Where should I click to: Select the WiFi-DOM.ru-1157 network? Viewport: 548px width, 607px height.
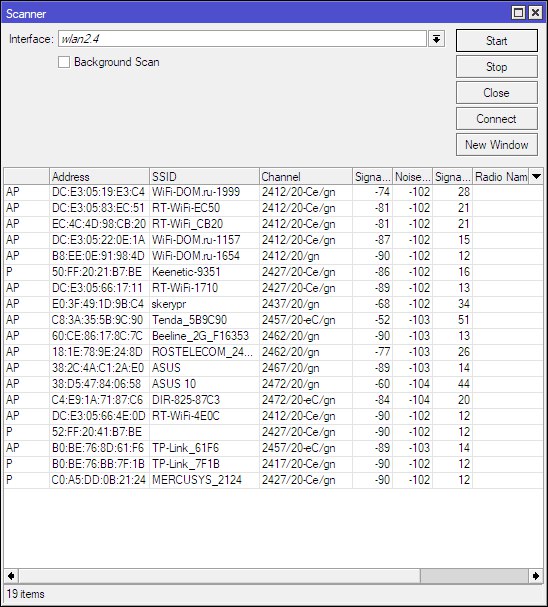click(x=273, y=240)
